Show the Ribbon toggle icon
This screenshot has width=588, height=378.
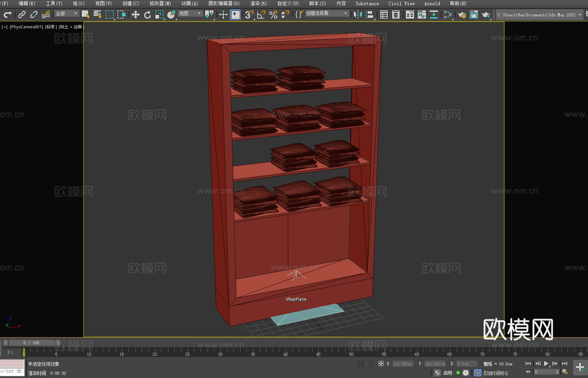click(410, 14)
